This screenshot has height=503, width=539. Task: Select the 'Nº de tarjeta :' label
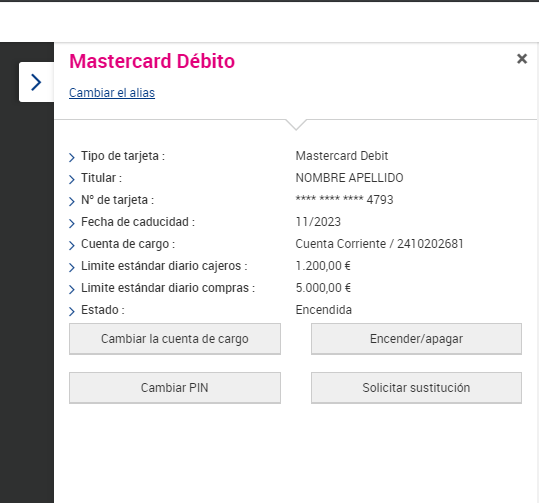click(x=118, y=200)
